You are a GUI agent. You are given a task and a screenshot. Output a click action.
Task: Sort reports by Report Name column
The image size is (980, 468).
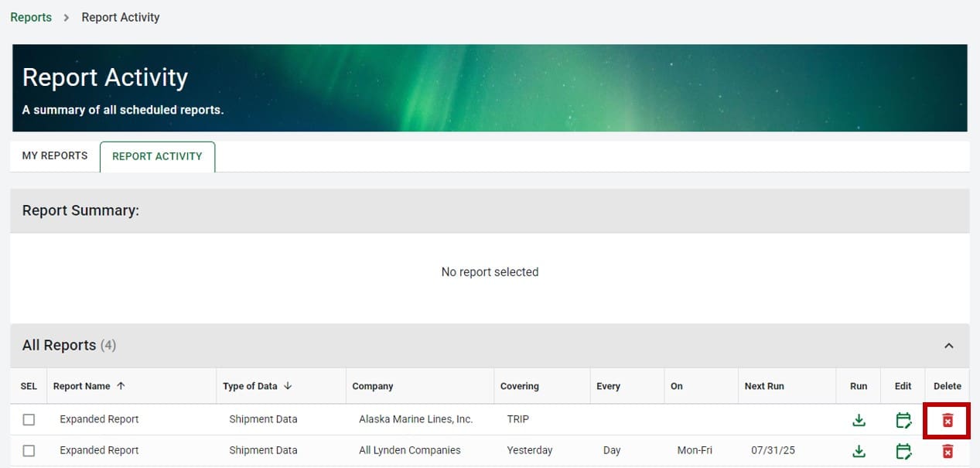click(85, 385)
